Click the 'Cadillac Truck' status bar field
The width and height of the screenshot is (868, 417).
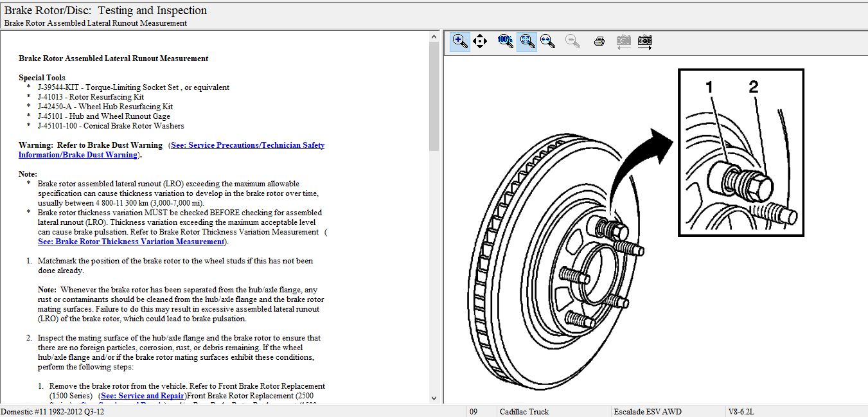(524, 412)
